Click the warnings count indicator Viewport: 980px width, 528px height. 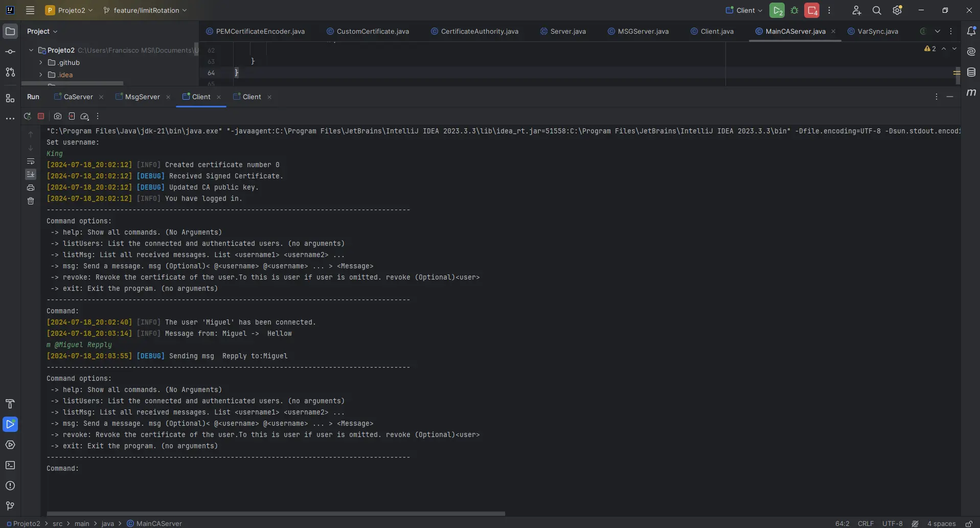click(930, 49)
